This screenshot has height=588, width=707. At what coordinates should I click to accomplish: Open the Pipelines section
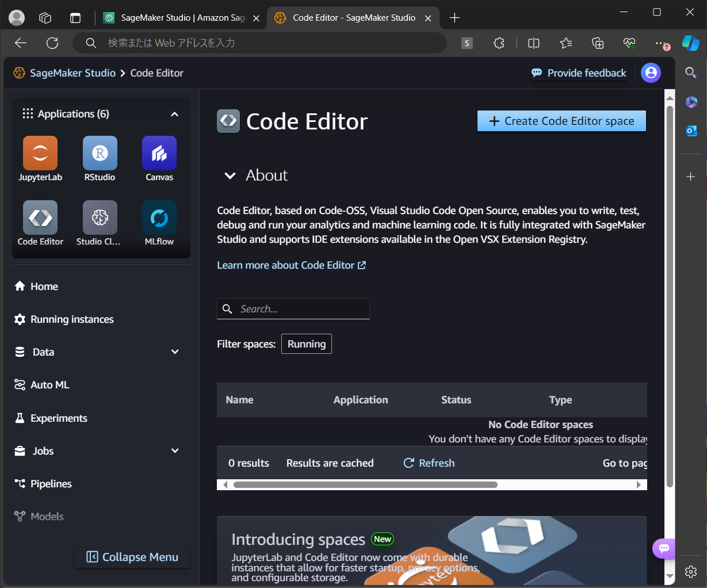tap(50, 483)
